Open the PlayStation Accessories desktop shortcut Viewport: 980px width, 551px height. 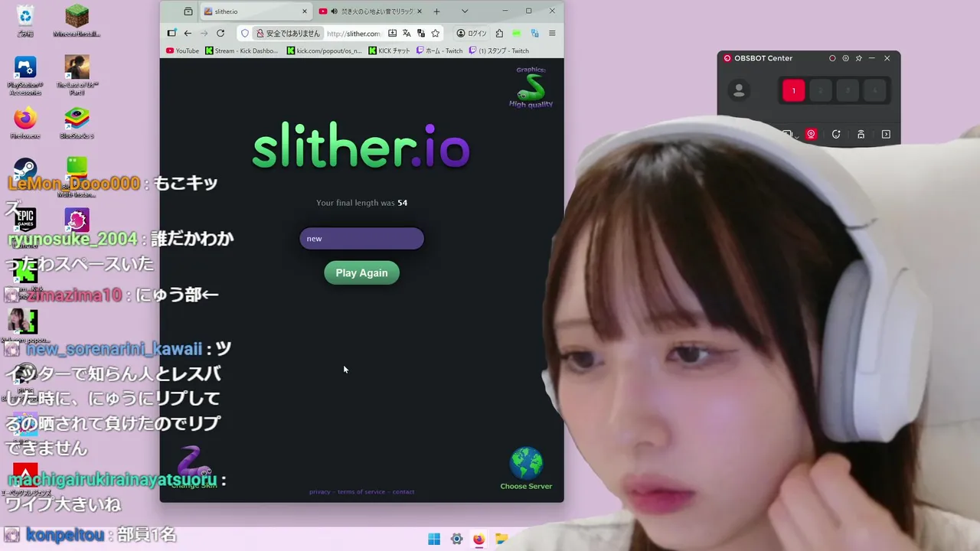click(25, 74)
